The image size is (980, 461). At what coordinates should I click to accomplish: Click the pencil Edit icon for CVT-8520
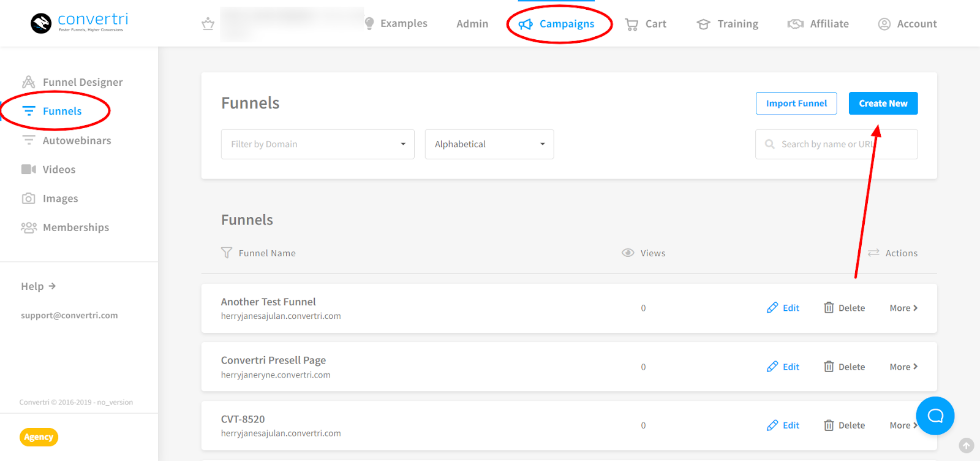point(772,425)
